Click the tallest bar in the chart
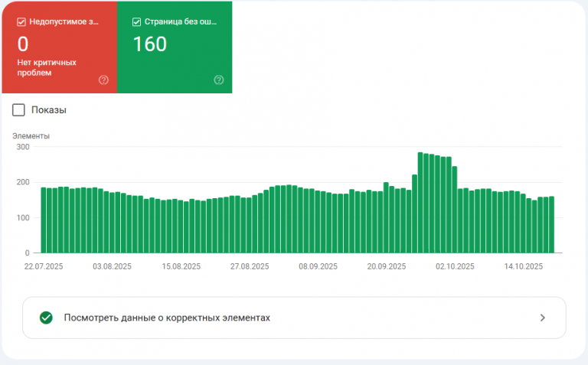Image resolution: width=588 pixels, height=365 pixels. [420, 202]
